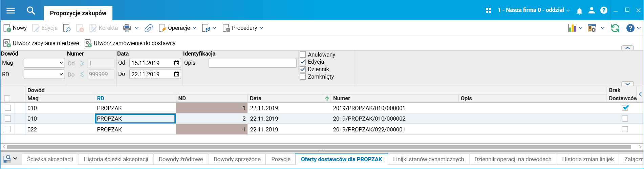Screen dimensions: 644x169
Task: Click the Nowy document icon
Action: [x=7, y=28]
